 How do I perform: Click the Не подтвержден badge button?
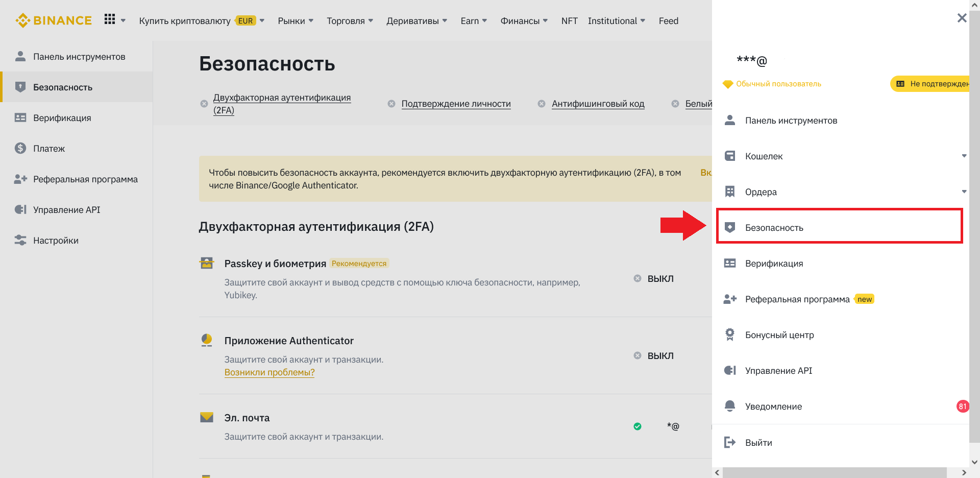930,84
